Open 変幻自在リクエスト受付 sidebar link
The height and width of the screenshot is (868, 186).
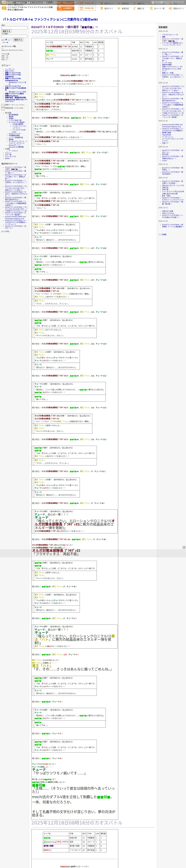click(17, 92)
